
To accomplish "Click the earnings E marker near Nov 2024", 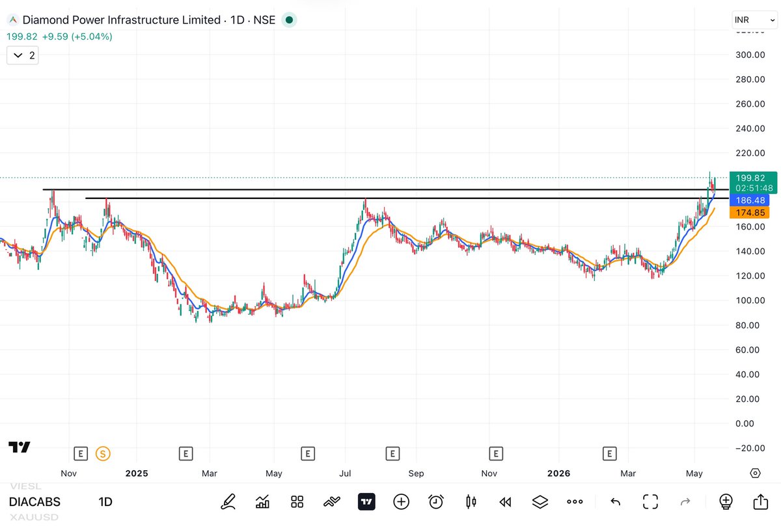I will 81,453.
